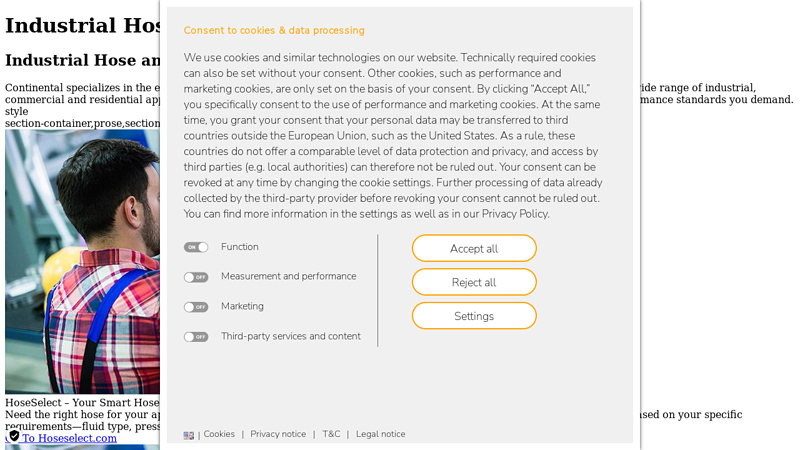Screen dimensions: 800x450
Task: Enable Measurement and performance cookies
Action: point(196,277)
